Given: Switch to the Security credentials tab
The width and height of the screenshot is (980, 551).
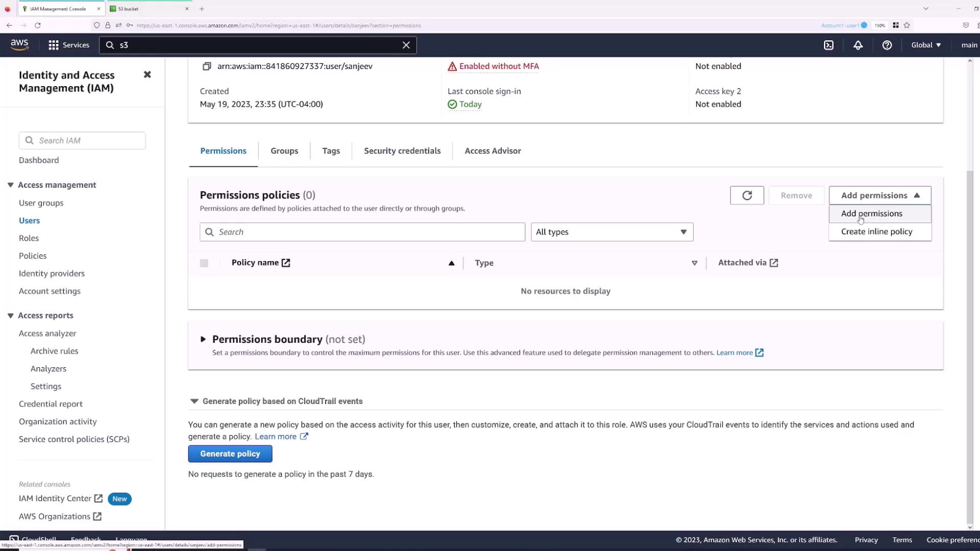Looking at the screenshot, I should tap(402, 151).
